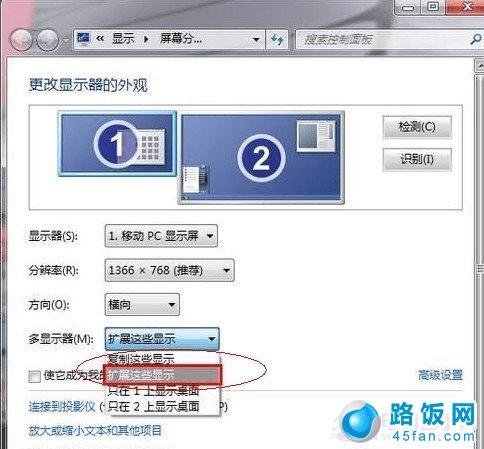Toggle the 使它成为我的主显示器 checkbox

[35, 377]
